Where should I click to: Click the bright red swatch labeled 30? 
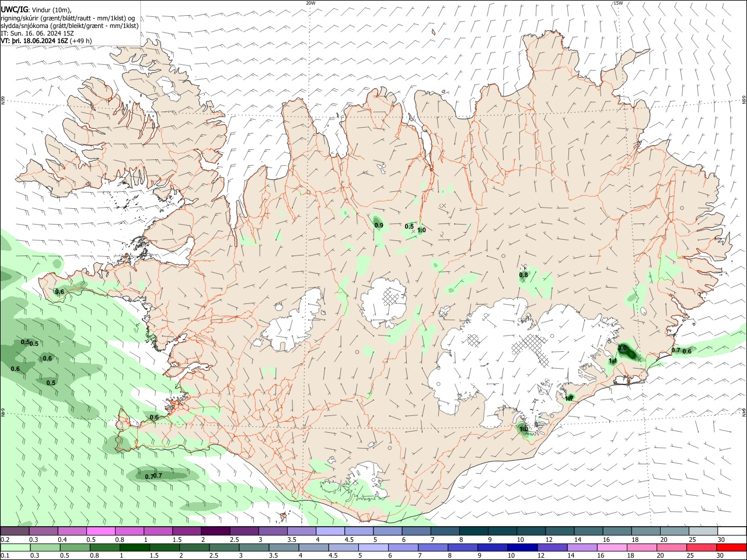click(731, 547)
